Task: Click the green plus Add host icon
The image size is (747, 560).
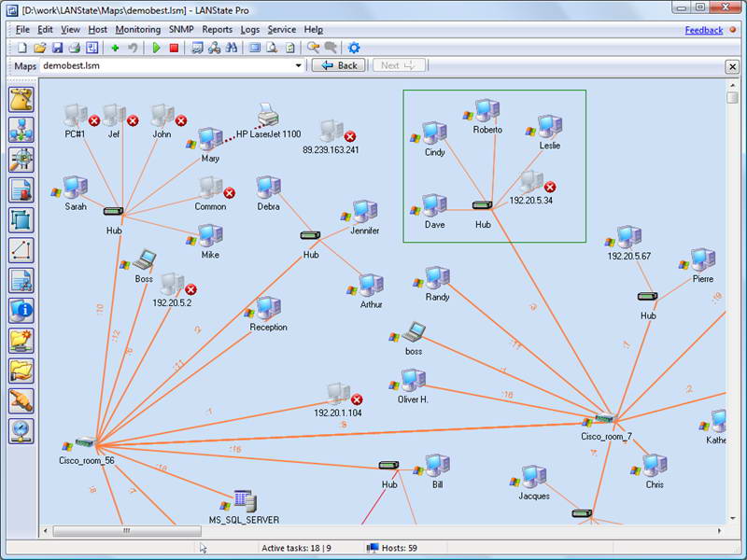Action: 115,48
